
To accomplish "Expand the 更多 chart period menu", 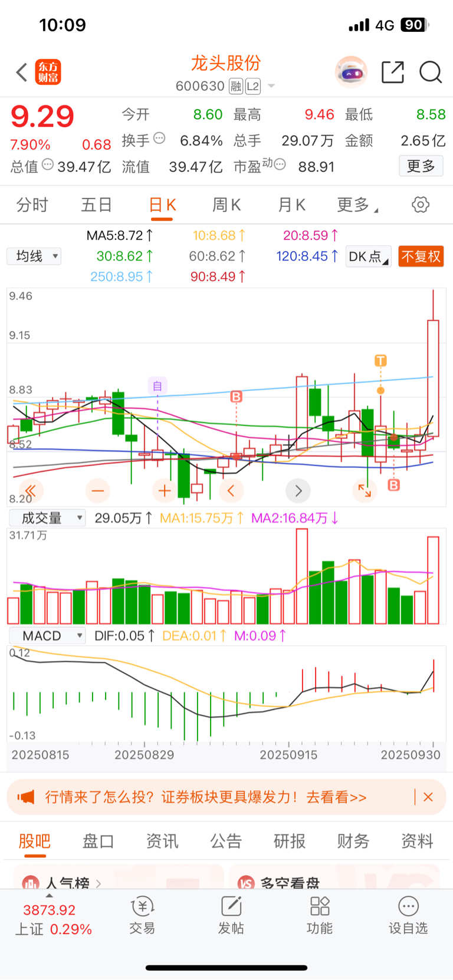I will (357, 205).
